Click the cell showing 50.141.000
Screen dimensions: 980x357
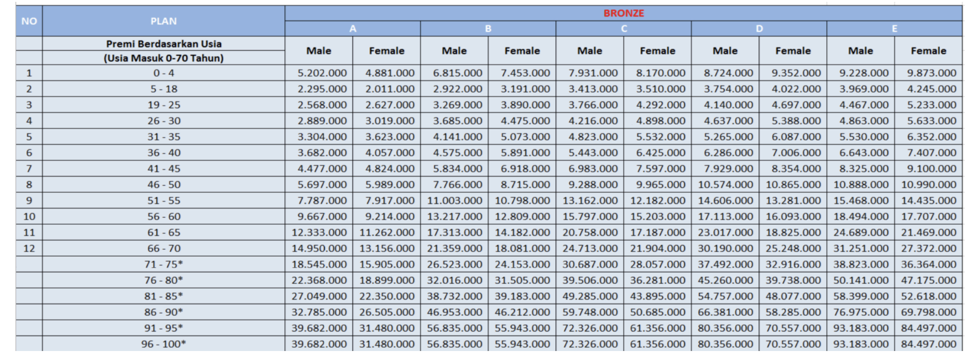(861, 280)
